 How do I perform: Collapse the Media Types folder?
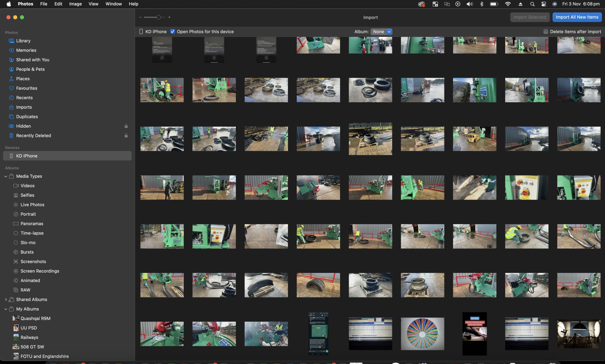(6, 176)
